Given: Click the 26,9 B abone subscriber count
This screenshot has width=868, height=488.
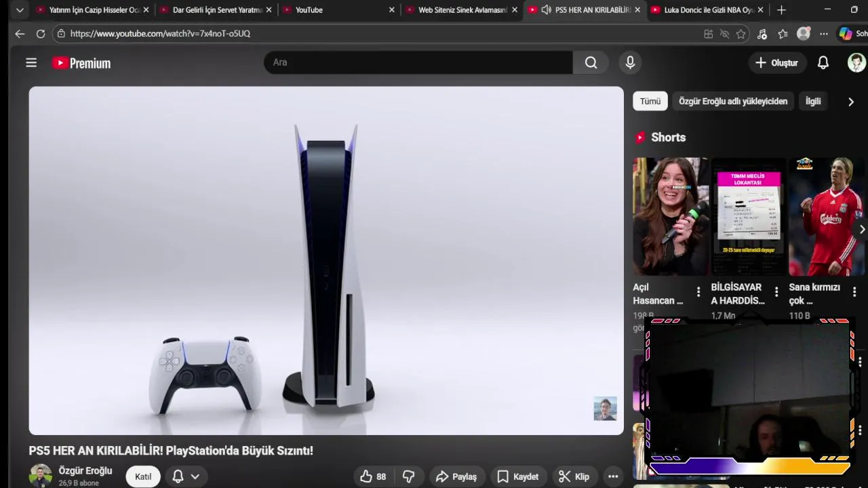Looking at the screenshot, I should (x=79, y=483).
